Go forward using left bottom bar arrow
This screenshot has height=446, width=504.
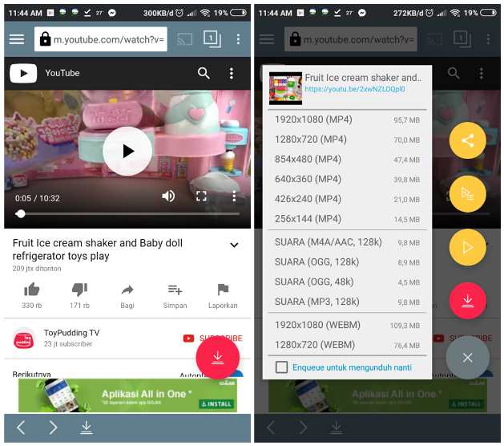[53, 428]
